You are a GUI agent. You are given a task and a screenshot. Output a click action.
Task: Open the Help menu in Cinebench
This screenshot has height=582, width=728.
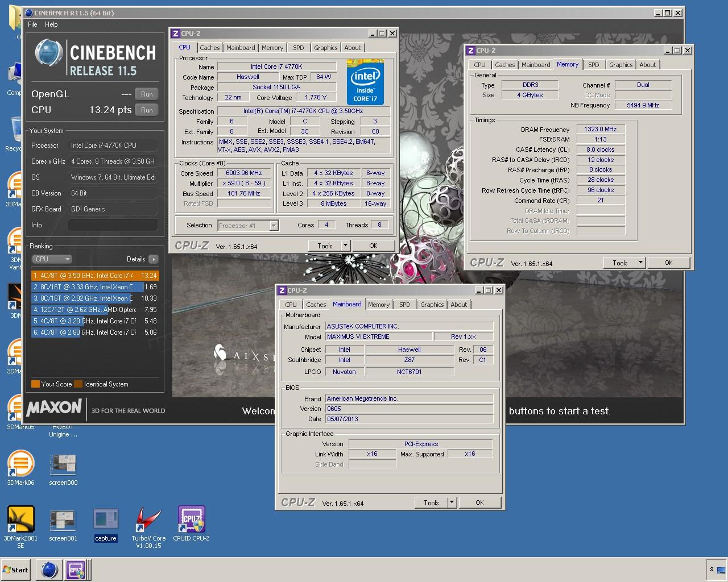pyautogui.click(x=51, y=24)
